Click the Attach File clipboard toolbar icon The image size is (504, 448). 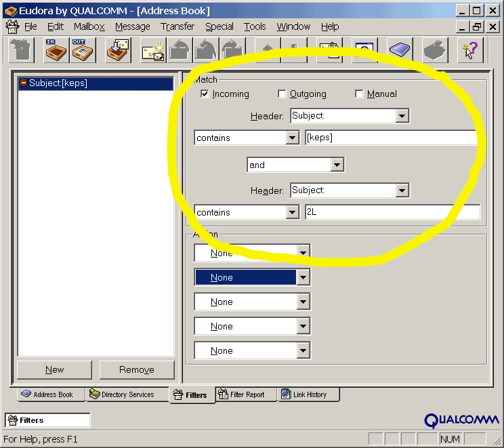(x=329, y=50)
